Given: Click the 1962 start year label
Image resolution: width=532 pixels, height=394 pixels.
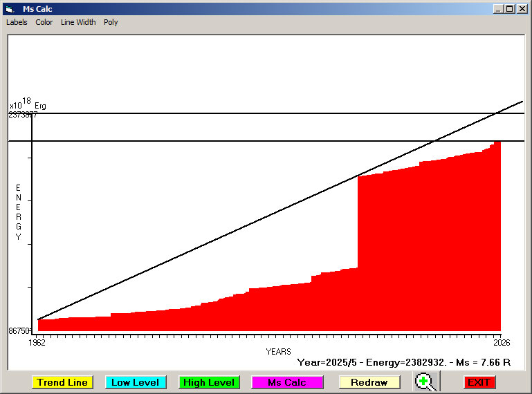Looking at the screenshot, I should 36,342.
